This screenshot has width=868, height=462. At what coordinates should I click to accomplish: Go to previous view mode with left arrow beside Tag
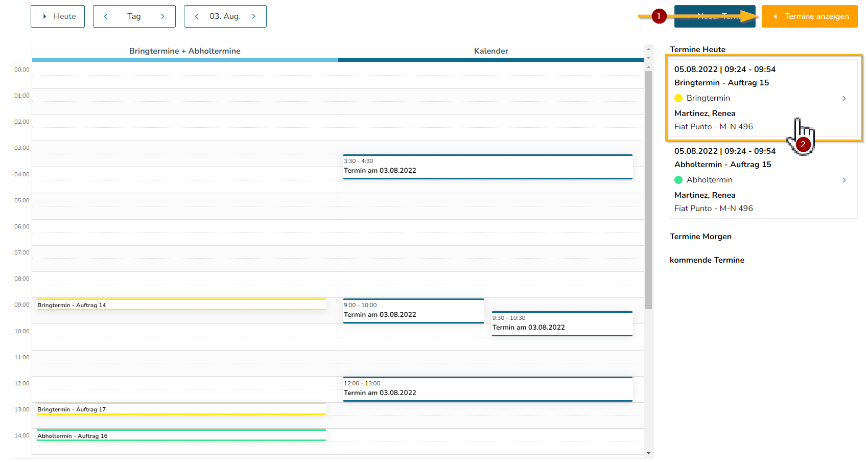106,16
